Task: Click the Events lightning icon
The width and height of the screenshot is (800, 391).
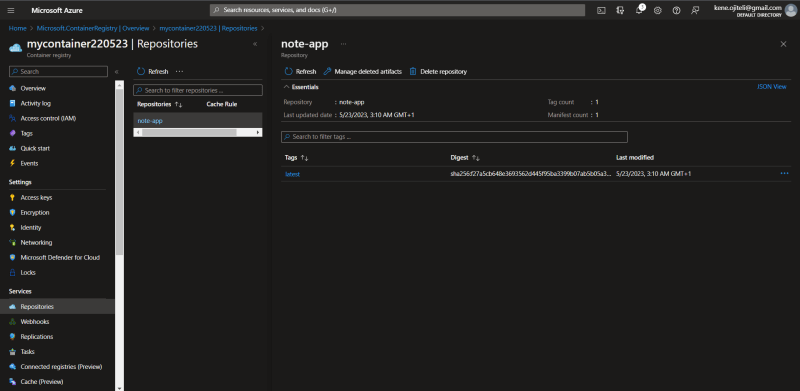Action: [x=13, y=163]
